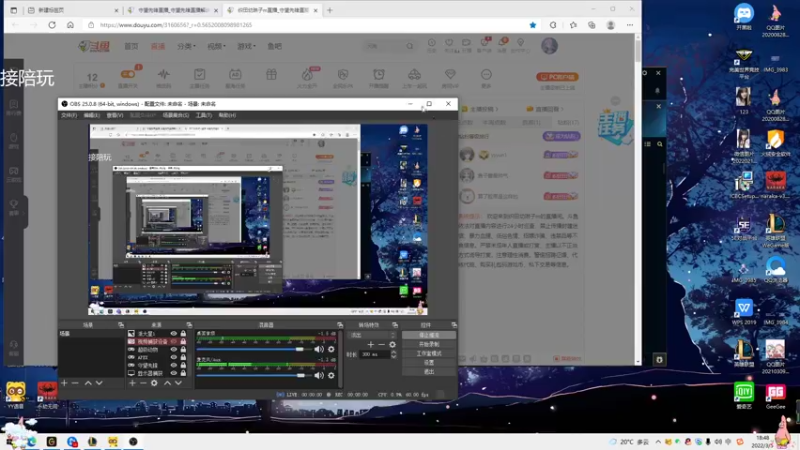Go to Douyu 首页 link
Screen dimensions: 800x450
pyautogui.click(x=131, y=46)
